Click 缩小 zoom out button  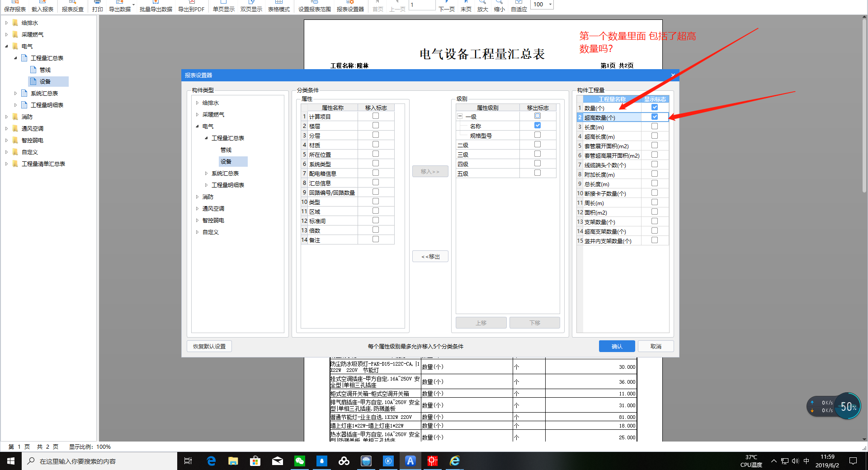500,6
